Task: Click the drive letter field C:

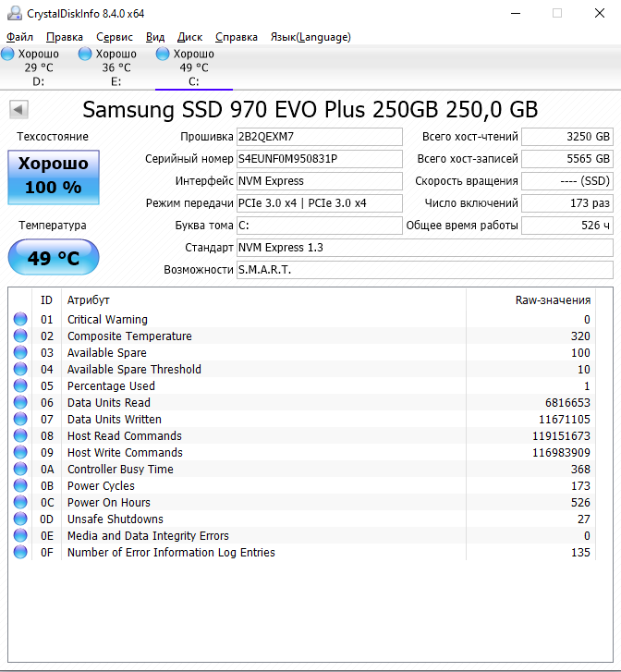Action: (x=320, y=226)
